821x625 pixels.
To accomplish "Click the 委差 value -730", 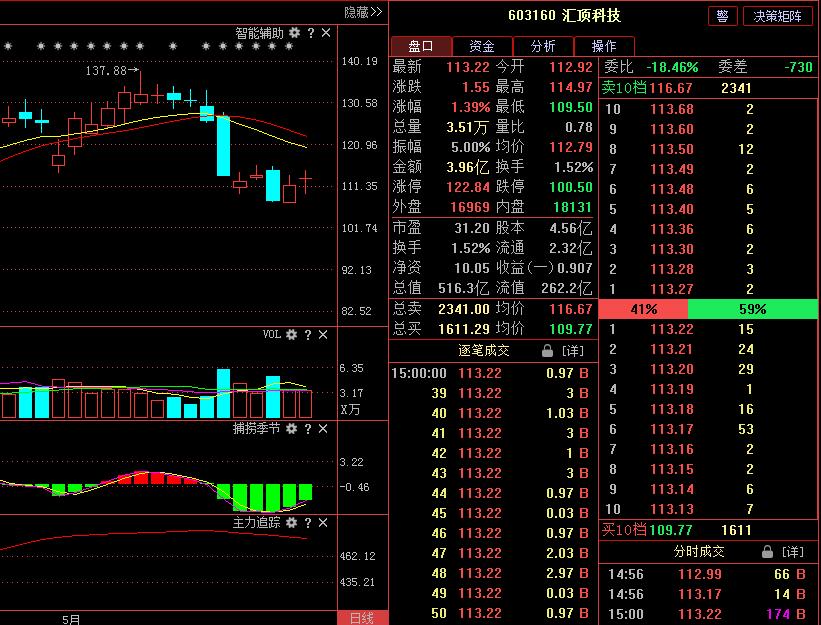I will (x=798, y=67).
